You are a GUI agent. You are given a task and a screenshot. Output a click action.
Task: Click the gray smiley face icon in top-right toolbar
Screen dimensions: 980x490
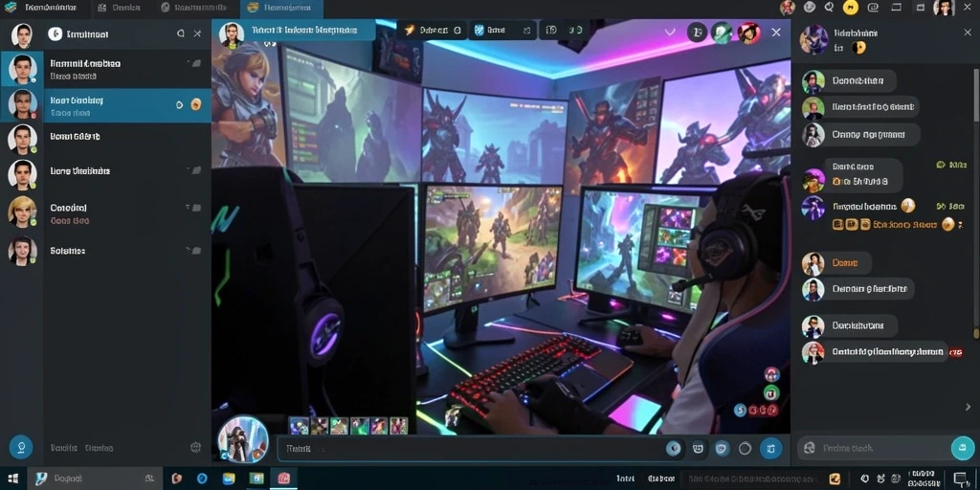point(810,8)
